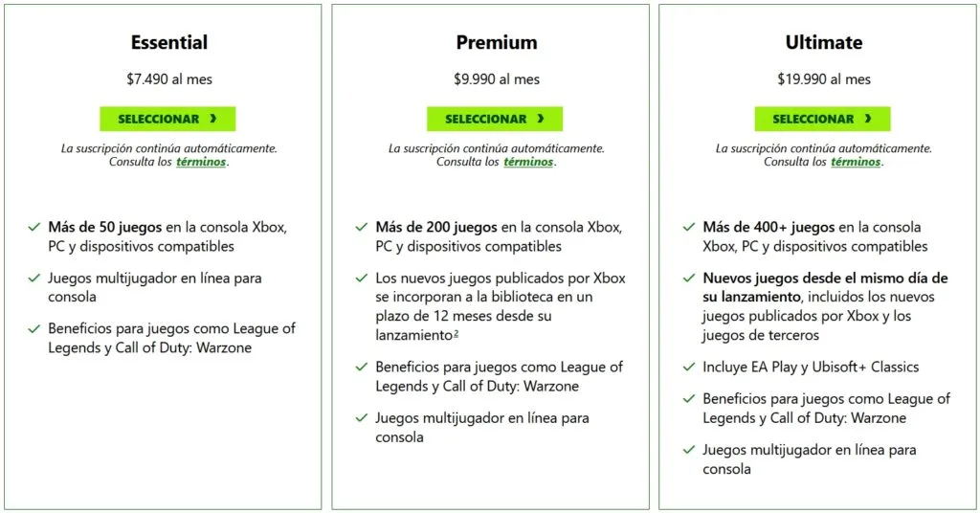Viewport: 980px width, 513px height.
Task: Click checkmark beside 'Más de 50 juegos'
Action: (x=34, y=228)
